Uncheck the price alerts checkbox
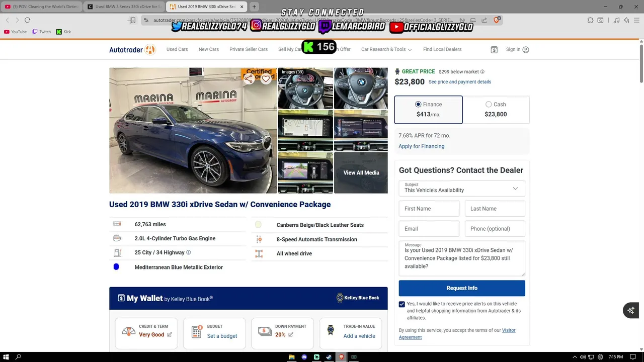The image size is (644, 362). pyautogui.click(x=401, y=304)
